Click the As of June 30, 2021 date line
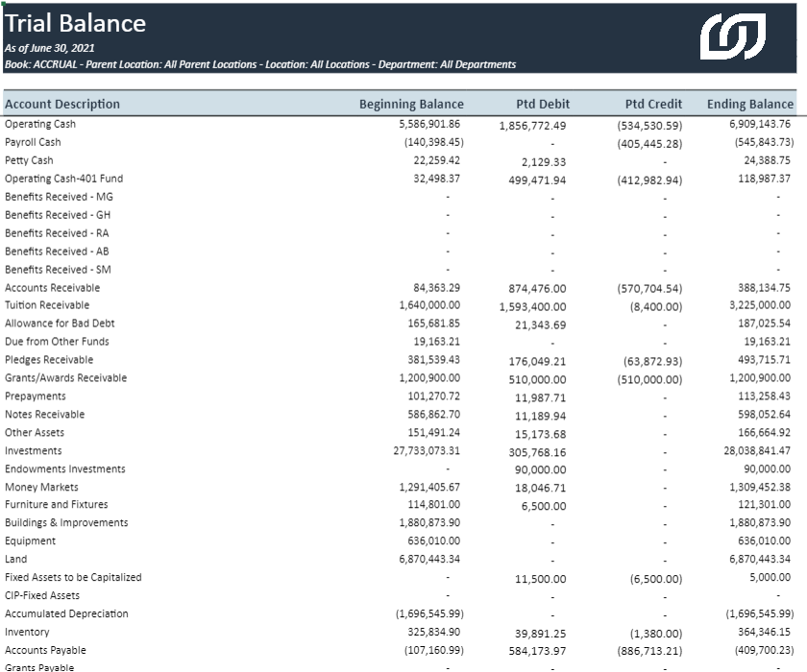Screen dimensions: 807x672 tap(49, 48)
